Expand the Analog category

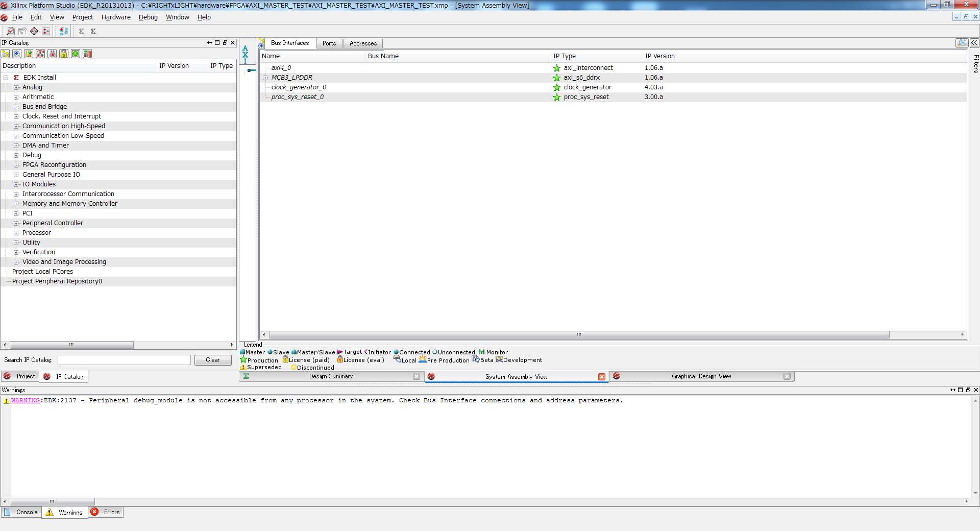(16, 87)
